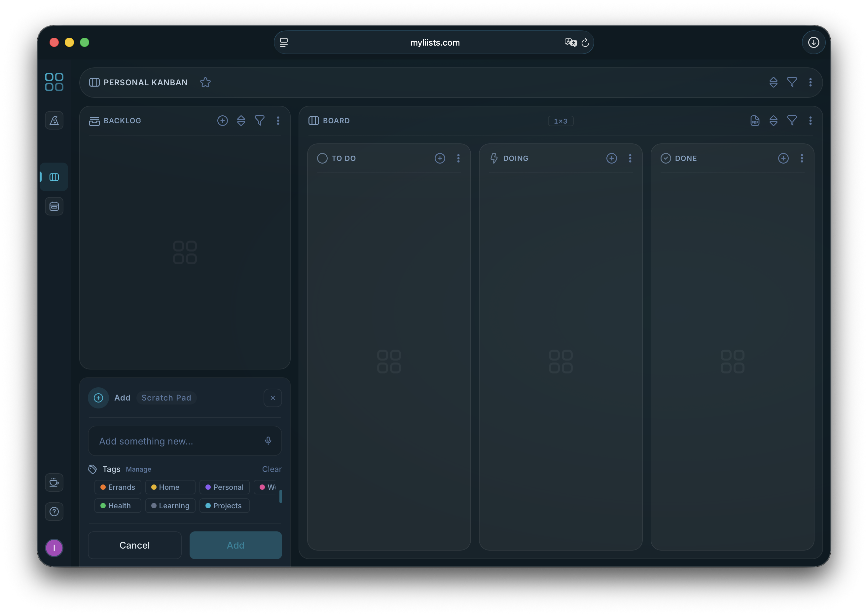
Task: Clear all selected tags
Action: (272, 469)
